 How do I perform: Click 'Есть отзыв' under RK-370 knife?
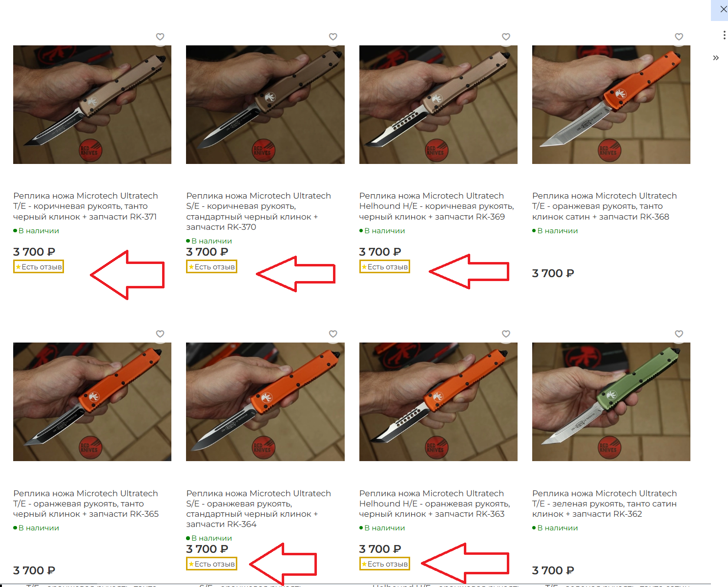(211, 267)
